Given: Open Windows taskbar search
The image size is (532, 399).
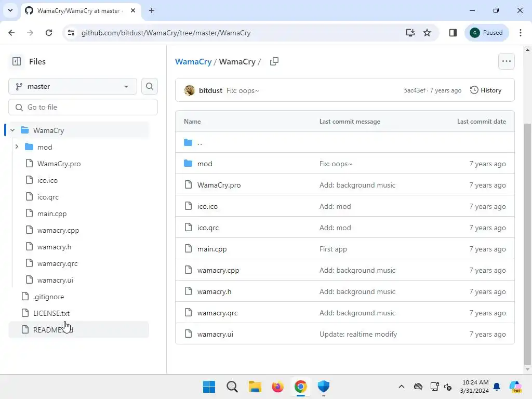Looking at the screenshot, I should 232,387.
